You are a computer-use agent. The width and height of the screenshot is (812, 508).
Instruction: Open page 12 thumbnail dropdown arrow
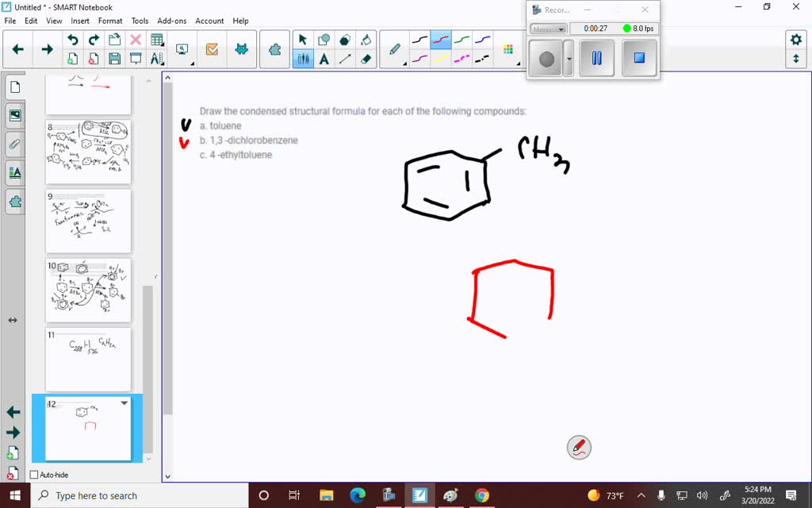pyautogui.click(x=123, y=403)
